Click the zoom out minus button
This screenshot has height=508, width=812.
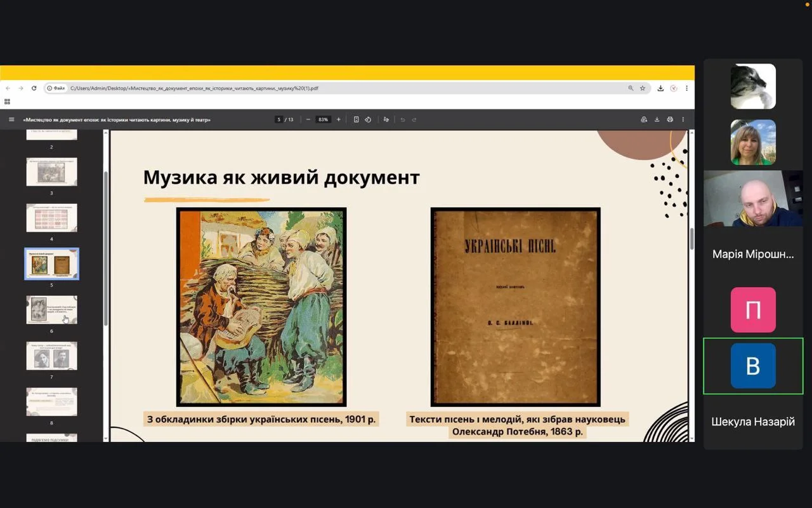pos(308,119)
